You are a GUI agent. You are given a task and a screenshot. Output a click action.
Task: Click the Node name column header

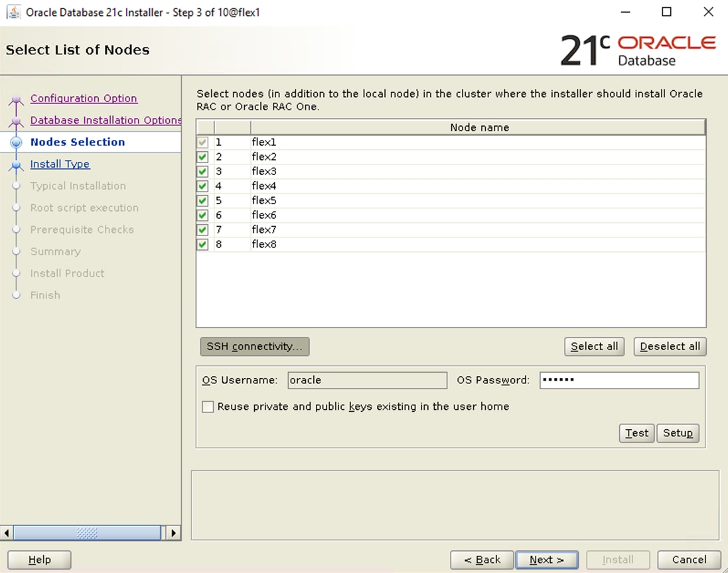(x=478, y=127)
